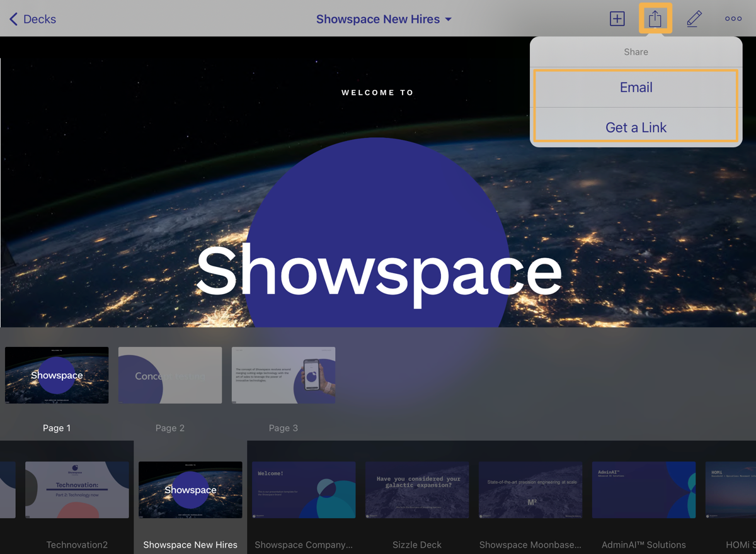Open the Showspace New Hires deck thumbnail
The width and height of the screenshot is (756, 554).
tap(190, 490)
